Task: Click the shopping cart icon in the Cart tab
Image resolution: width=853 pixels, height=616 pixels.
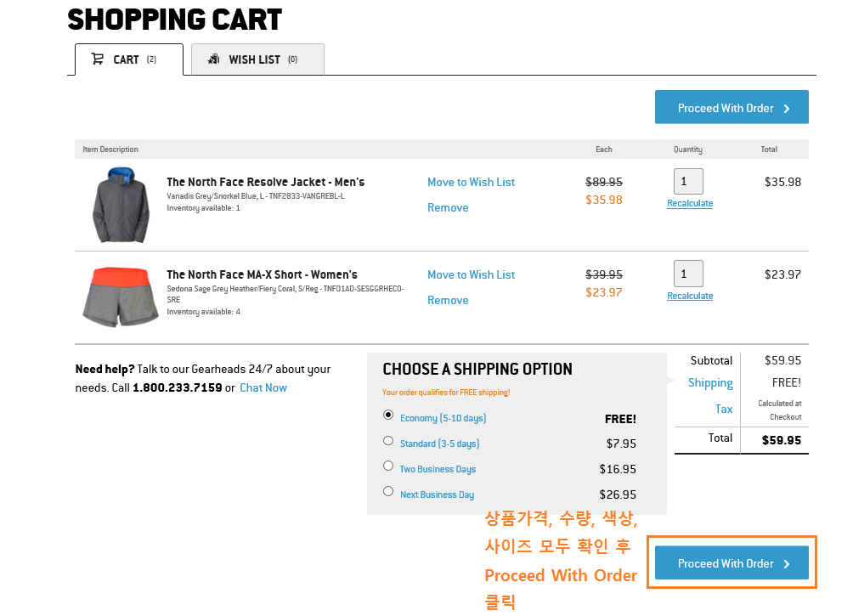Action: pyautogui.click(x=98, y=59)
